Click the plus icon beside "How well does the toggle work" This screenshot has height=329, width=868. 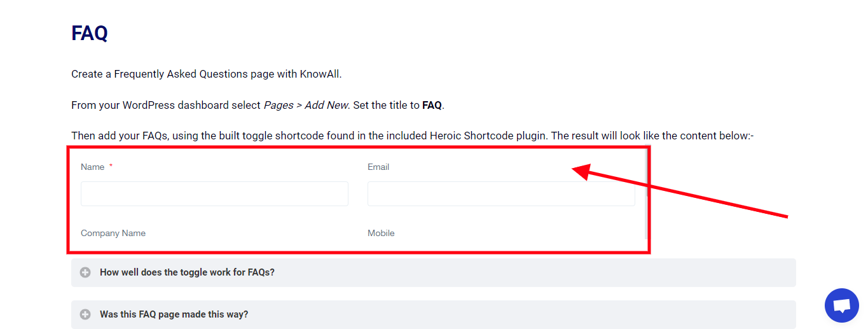tap(85, 272)
